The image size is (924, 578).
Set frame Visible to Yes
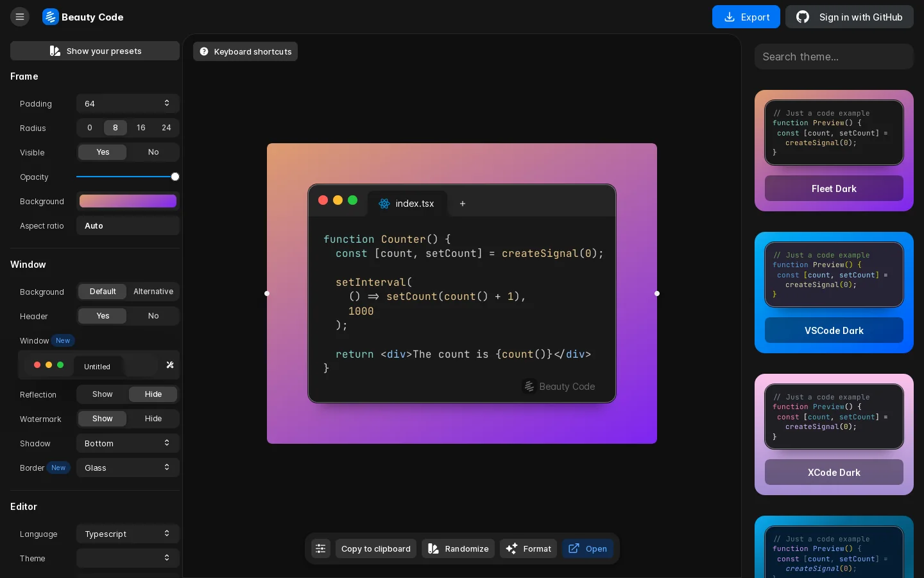tap(103, 152)
